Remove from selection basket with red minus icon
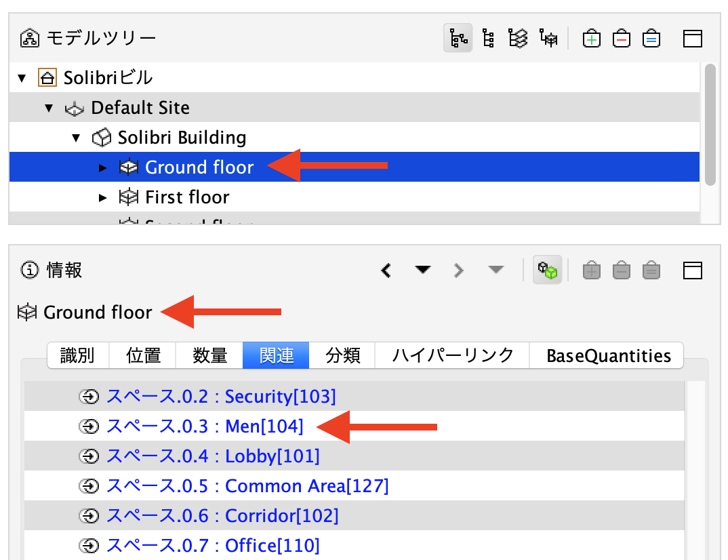Viewport: 728px width, 560px height. (621, 39)
